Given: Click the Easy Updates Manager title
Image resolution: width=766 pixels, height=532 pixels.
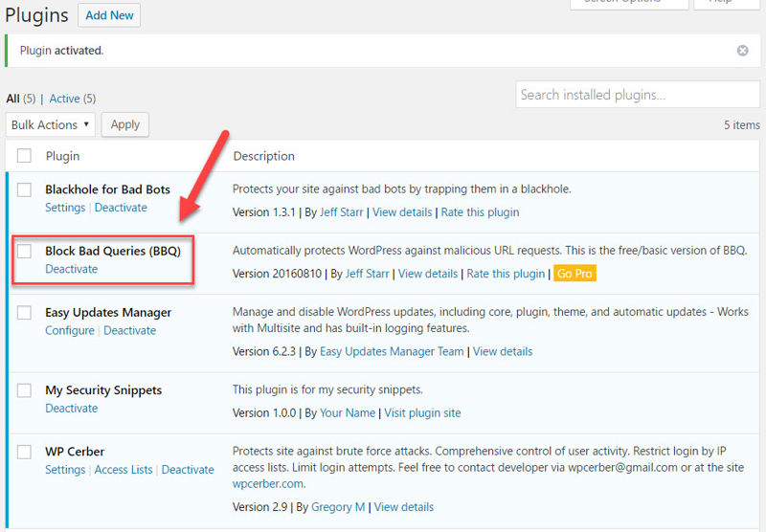Looking at the screenshot, I should pos(108,312).
